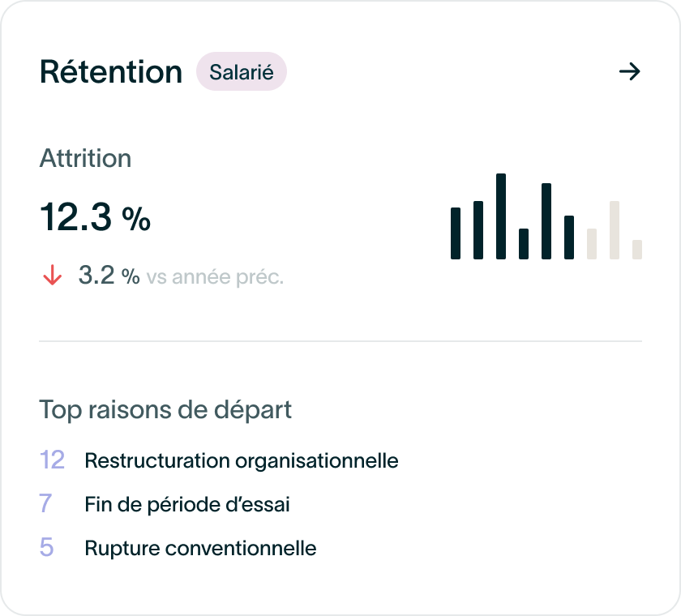
Task: Click the 12.3 % attrition value
Action: click(x=95, y=217)
